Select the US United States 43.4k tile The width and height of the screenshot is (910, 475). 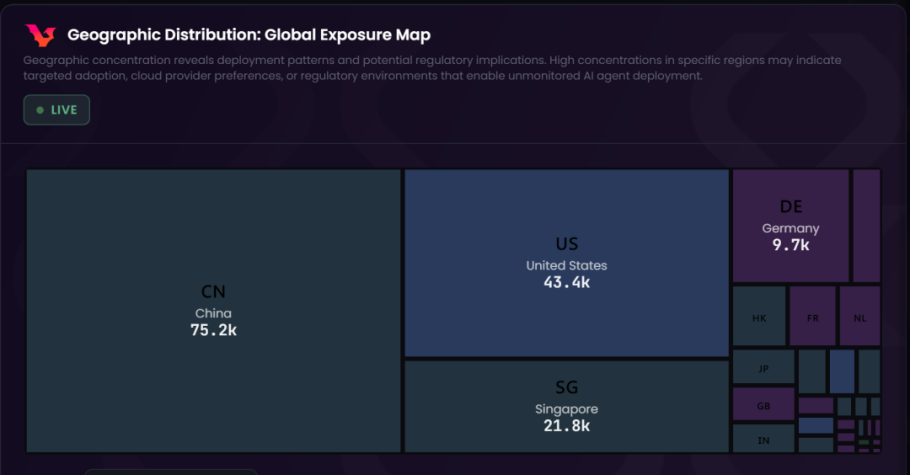[x=566, y=262]
